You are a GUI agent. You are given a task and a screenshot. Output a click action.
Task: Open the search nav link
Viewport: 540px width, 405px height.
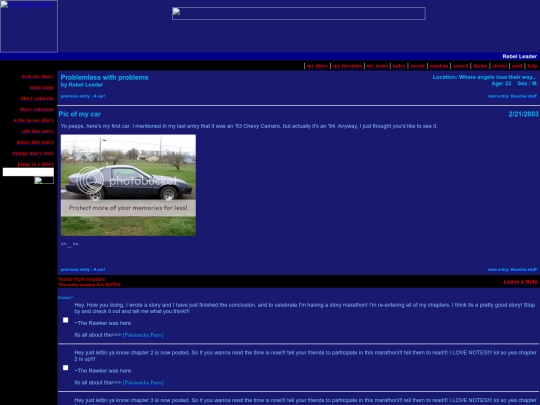click(x=460, y=66)
